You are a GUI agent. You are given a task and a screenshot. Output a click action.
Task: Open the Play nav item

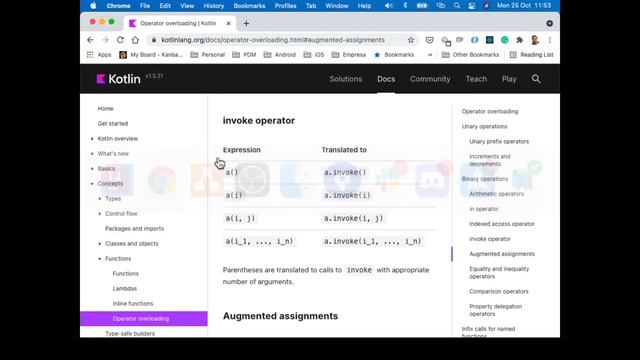[509, 79]
